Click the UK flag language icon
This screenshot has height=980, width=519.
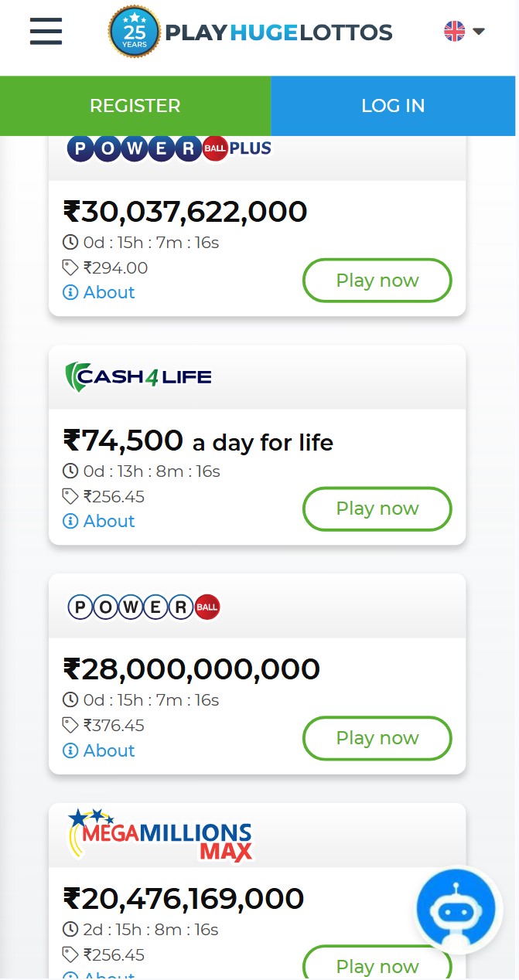(x=454, y=32)
